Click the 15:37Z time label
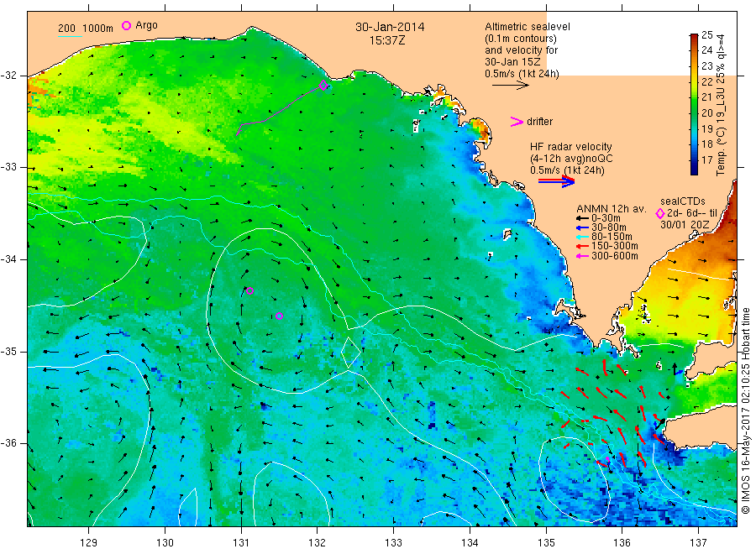This screenshot has height=554, width=756. [x=387, y=40]
